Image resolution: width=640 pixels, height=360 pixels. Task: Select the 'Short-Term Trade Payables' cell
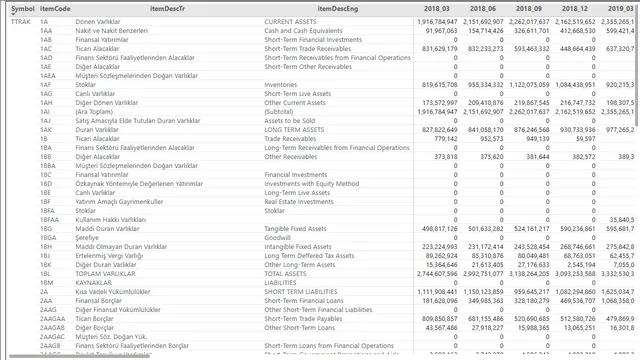pos(303,318)
